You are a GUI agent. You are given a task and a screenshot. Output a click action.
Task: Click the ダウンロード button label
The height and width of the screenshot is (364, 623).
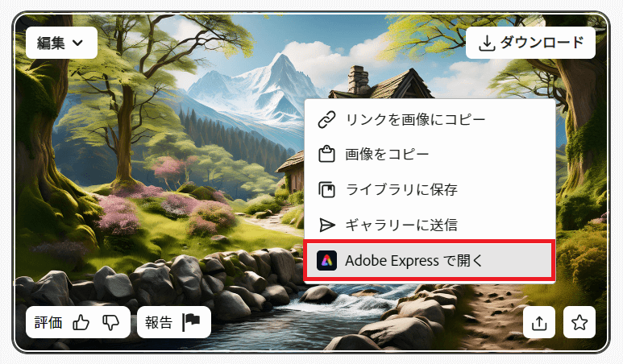click(x=542, y=42)
